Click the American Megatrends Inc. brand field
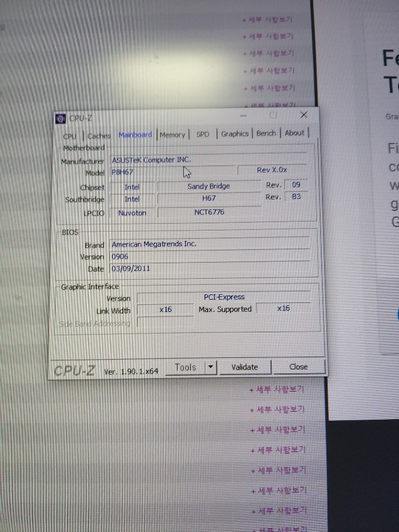The width and height of the screenshot is (399, 532). point(209,244)
